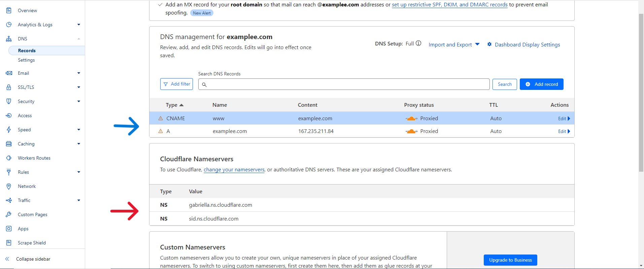Viewport: 644px width, 269px height.
Task: Open DNS Settings in the sidebar
Action: [26, 60]
